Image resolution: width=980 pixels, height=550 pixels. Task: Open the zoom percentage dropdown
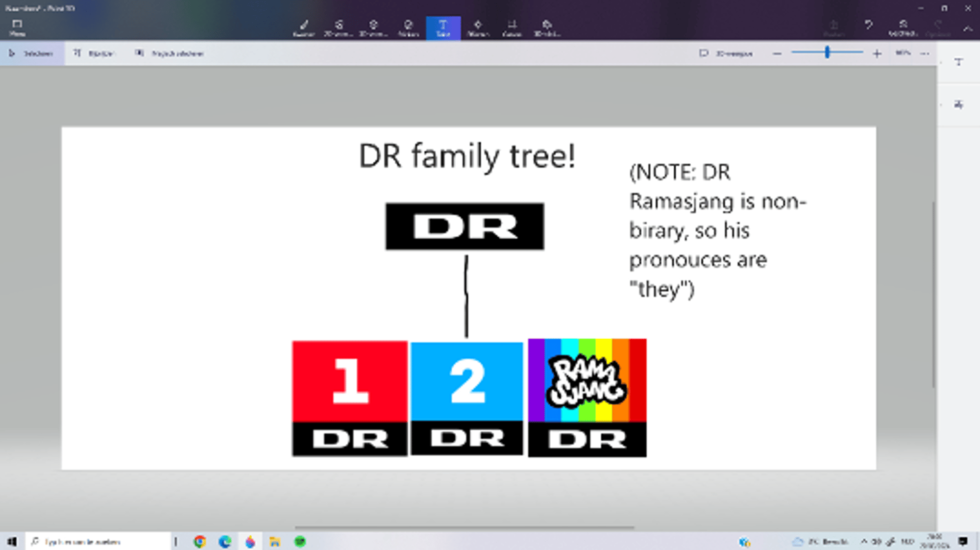tap(903, 53)
